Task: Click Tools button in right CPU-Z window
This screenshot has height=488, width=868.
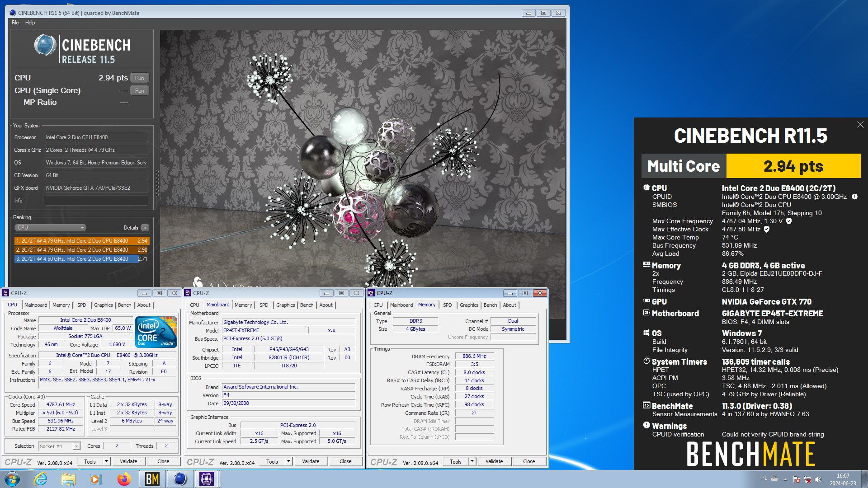Action: [x=456, y=461]
